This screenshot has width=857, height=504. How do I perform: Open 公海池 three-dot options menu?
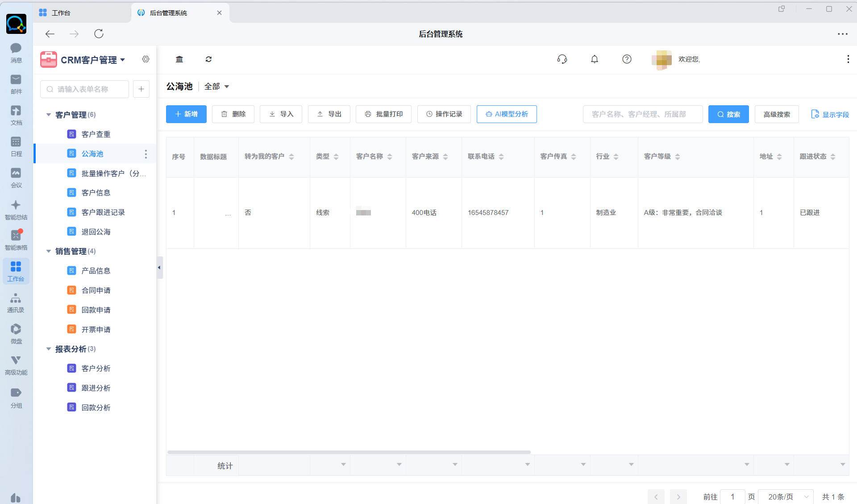146,154
